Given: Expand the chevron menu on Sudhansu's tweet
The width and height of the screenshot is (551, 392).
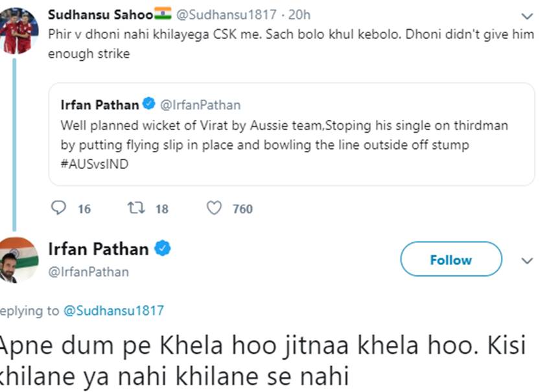Looking at the screenshot, I should coord(528,16).
